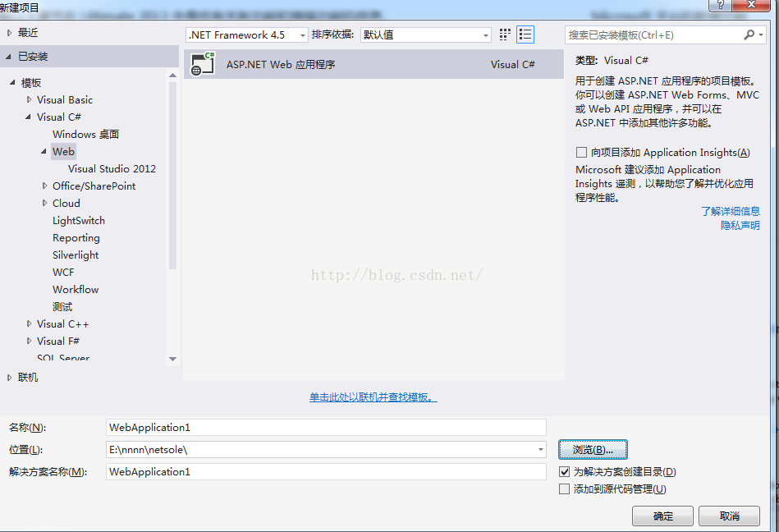Open the location path dropdown arrow
The width and height of the screenshot is (779, 532).
tap(540, 450)
